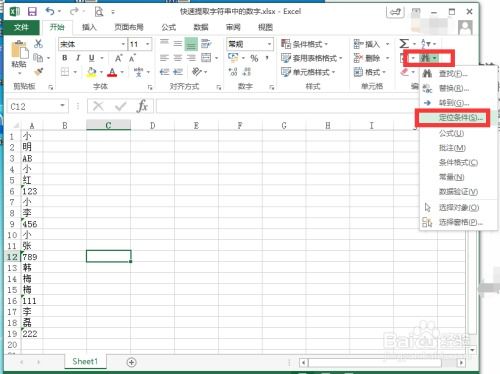500x374 pixels.
Task: Toggle center horizontal alignment
Action: coord(178,58)
